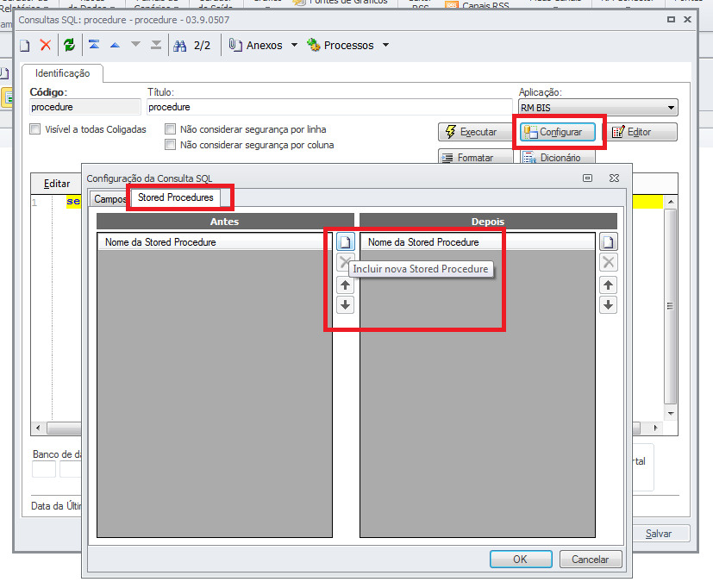Toggle Visível a todas Coligadas checkbox
This screenshot has height=588, width=713.
tap(35, 129)
